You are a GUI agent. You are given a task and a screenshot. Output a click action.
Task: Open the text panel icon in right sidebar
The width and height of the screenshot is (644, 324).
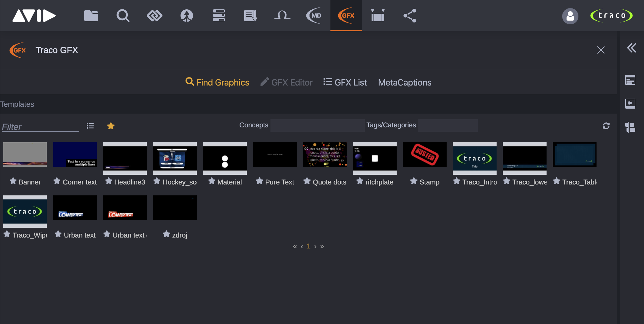click(630, 80)
